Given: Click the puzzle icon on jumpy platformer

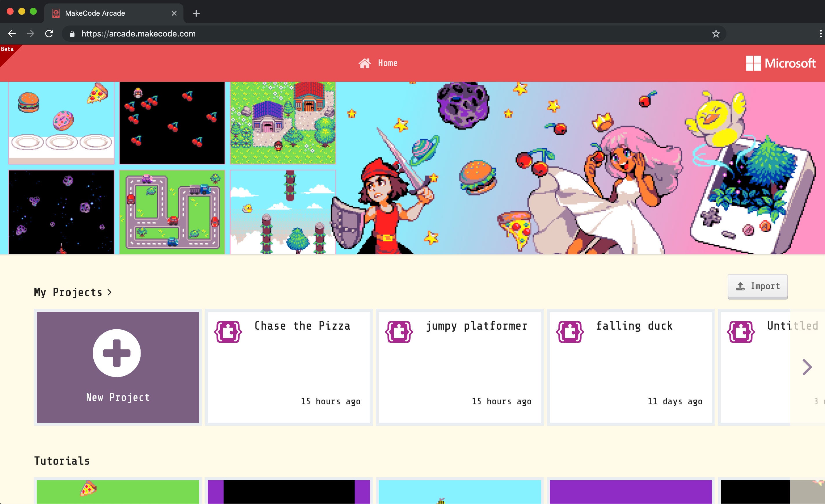Looking at the screenshot, I should [x=399, y=332].
